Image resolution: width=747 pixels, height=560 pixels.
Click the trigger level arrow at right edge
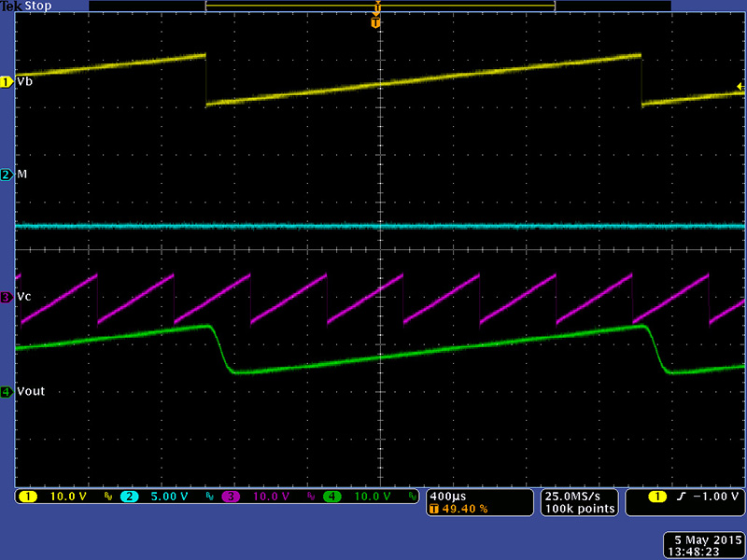pyautogui.click(x=740, y=87)
